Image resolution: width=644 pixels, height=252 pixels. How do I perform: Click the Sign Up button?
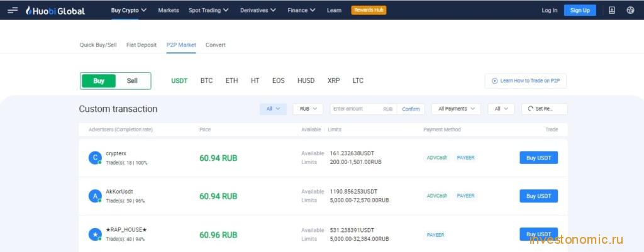580,10
